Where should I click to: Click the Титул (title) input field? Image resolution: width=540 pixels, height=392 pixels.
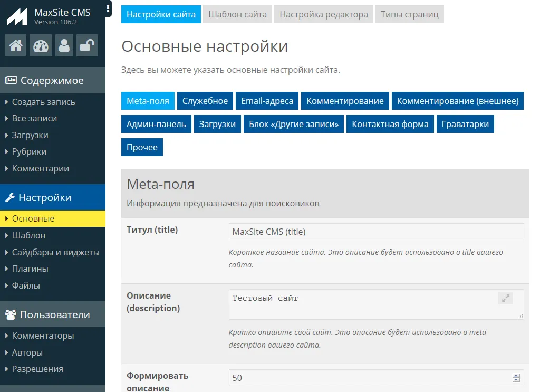coord(376,232)
